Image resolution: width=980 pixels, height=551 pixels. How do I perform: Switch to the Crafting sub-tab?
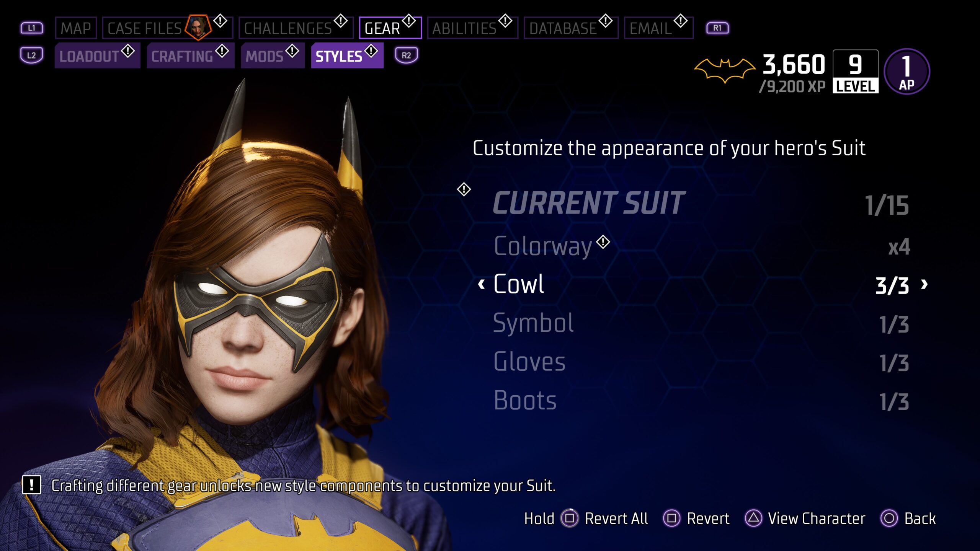point(190,55)
